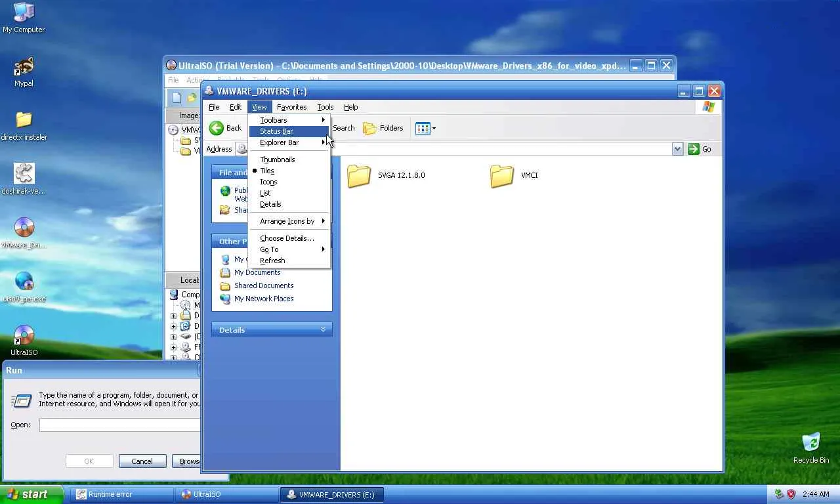
Task: Open the File menu in Explorer
Action: (x=214, y=107)
